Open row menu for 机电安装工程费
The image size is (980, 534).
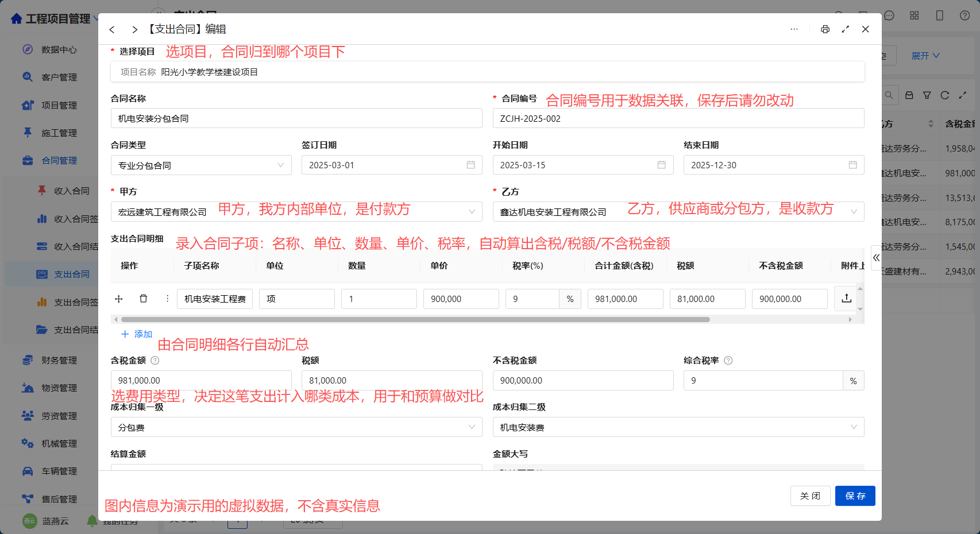tap(167, 299)
